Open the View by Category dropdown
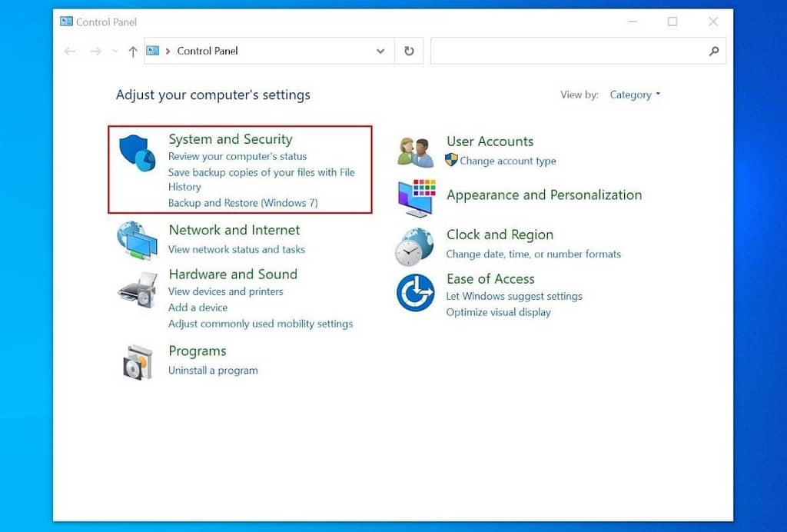 pos(635,95)
